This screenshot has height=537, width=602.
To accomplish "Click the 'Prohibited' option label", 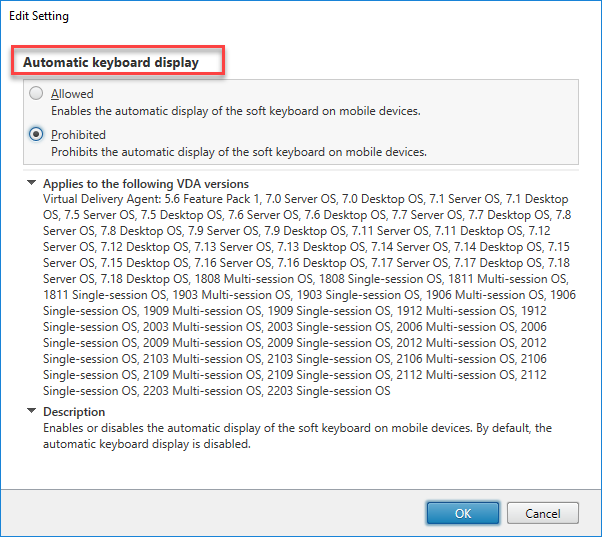I will pyautogui.click(x=78, y=134).
